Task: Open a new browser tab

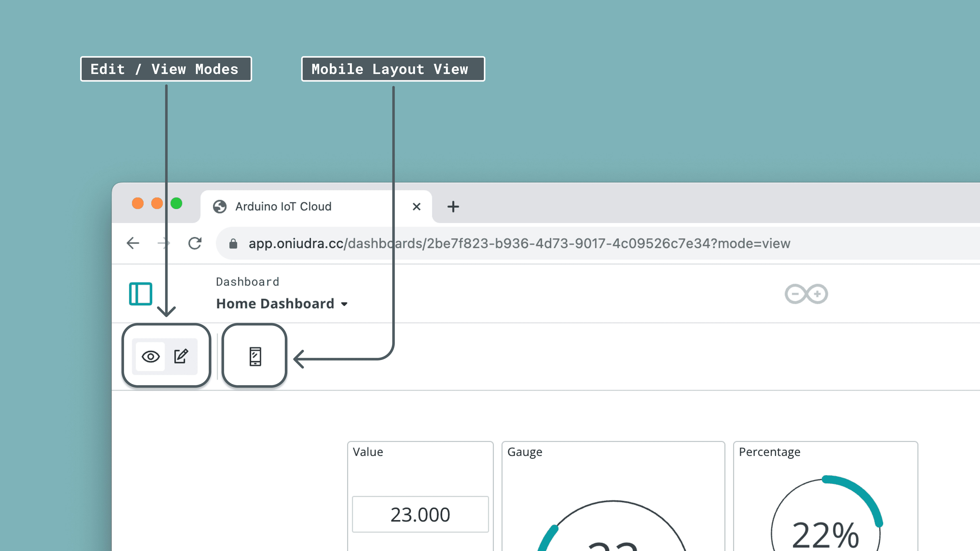Action: pos(453,206)
